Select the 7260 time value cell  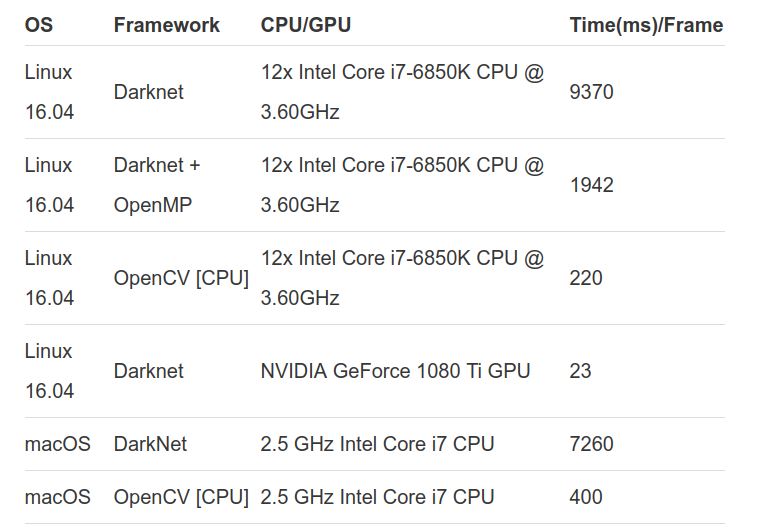591,444
